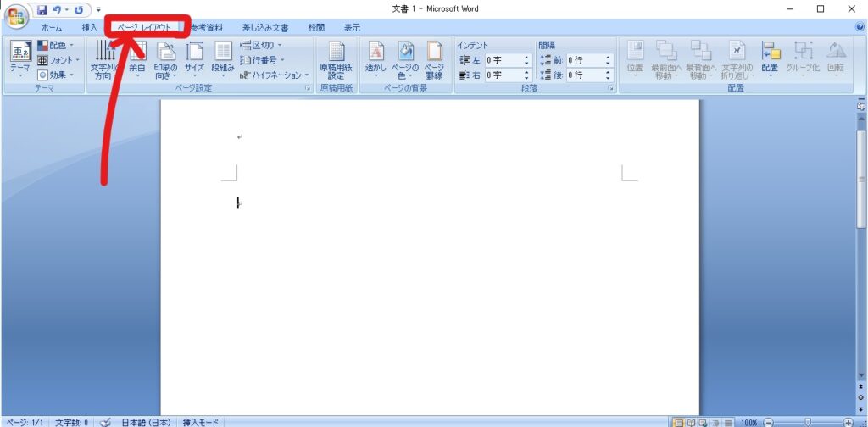Open the Office button menu
This screenshot has width=868, height=427.
click(17, 15)
